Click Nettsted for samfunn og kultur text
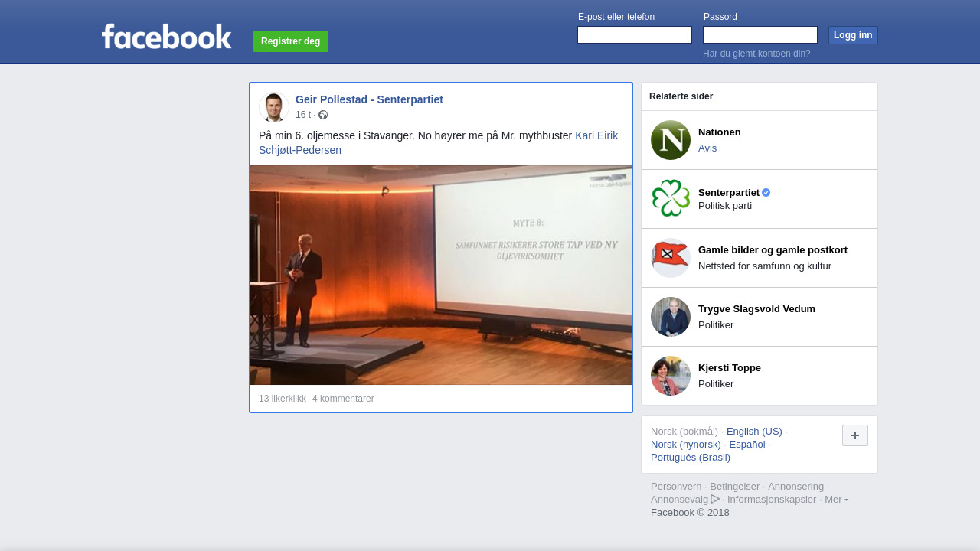 point(765,266)
